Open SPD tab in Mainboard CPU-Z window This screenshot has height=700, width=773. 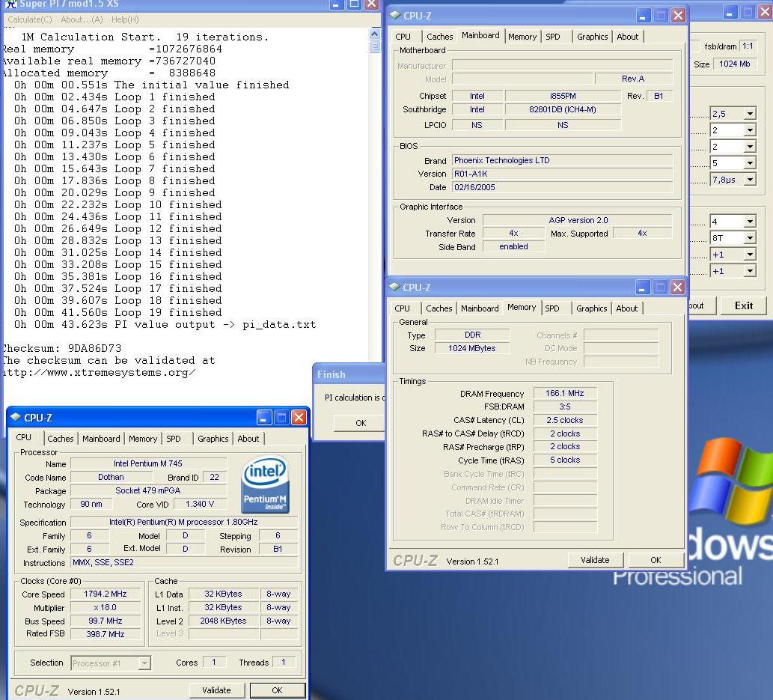553,37
